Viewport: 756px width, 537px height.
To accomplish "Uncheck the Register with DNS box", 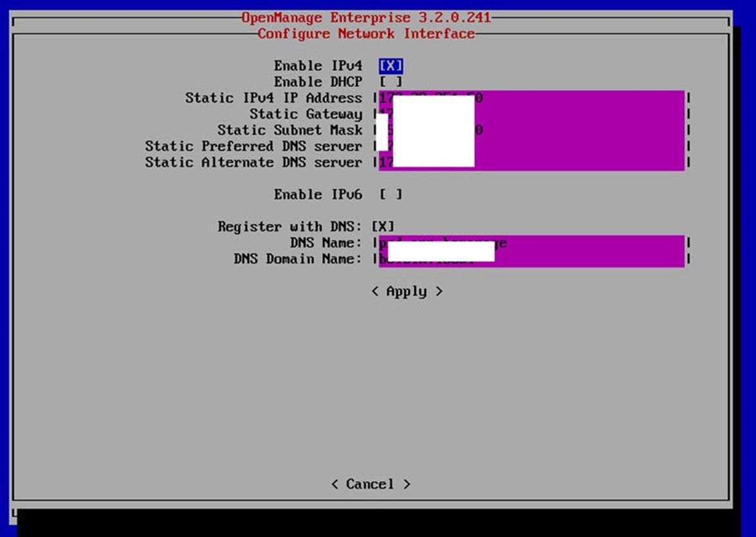I will 383,226.
